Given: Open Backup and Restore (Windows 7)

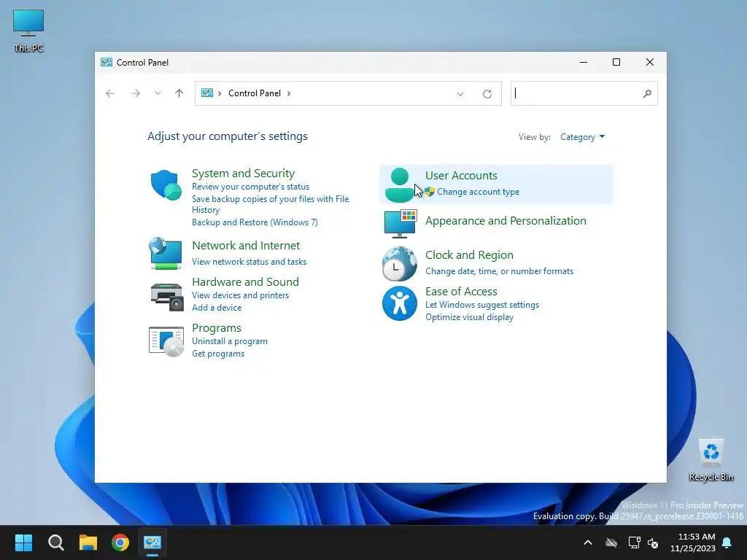Looking at the screenshot, I should click(255, 222).
